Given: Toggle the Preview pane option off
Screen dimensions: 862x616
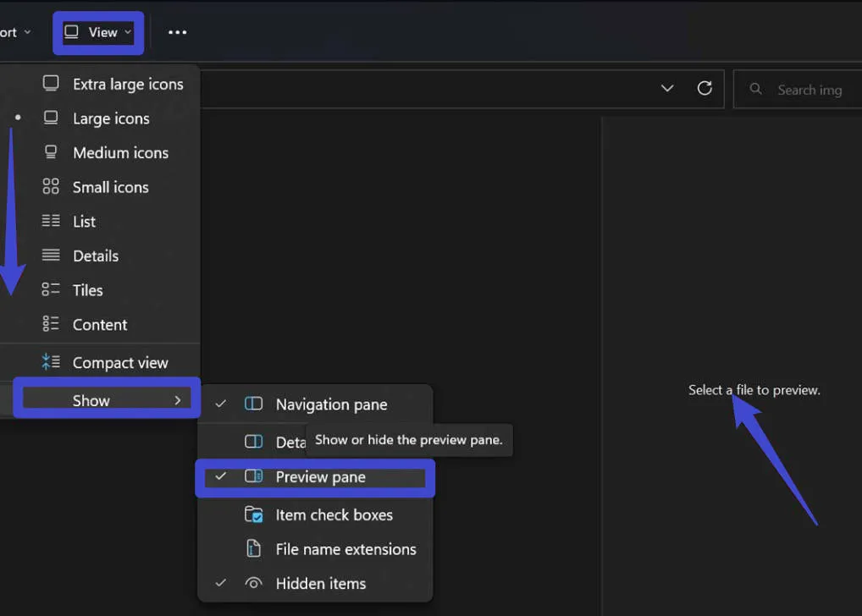Looking at the screenshot, I should [320, 477].
